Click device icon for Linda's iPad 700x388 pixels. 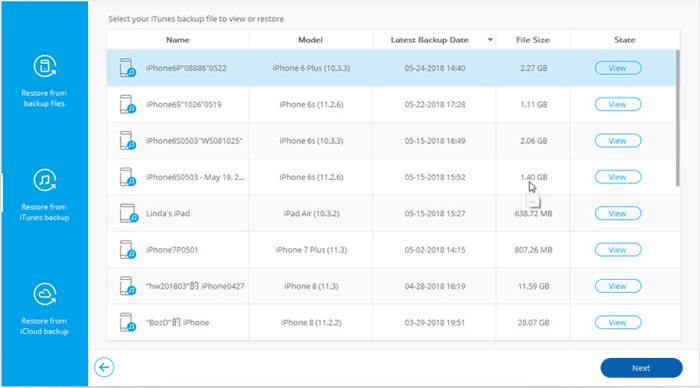(x=129, y=213)
